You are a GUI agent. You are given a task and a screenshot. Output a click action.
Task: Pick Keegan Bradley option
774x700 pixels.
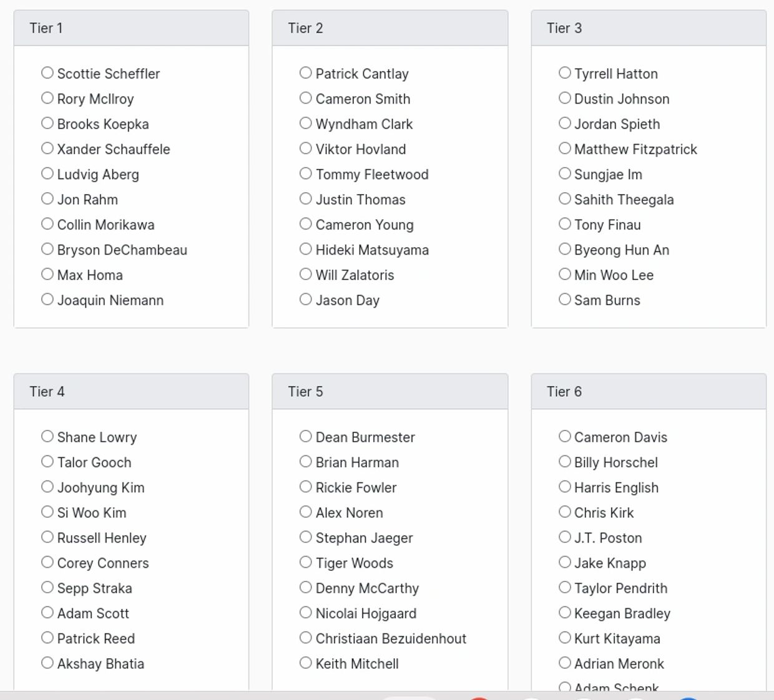click(x=565, y=613)
